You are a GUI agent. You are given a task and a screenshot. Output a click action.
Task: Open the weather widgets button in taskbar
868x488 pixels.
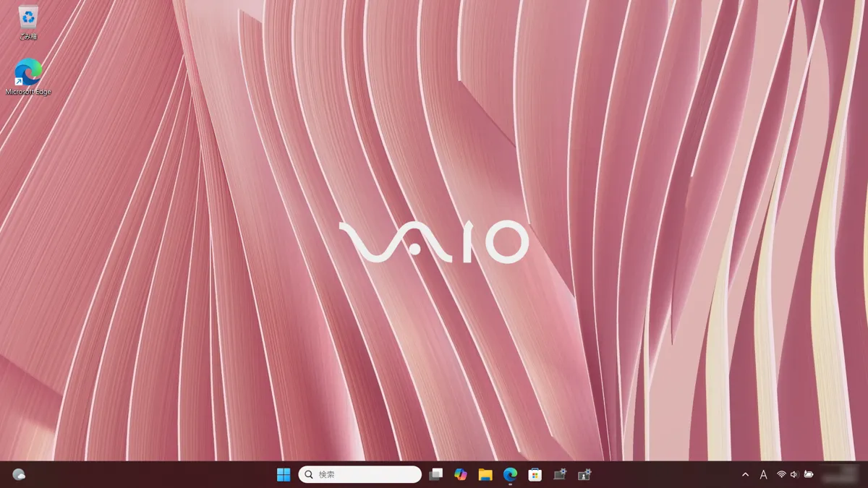tap(19, 475)
